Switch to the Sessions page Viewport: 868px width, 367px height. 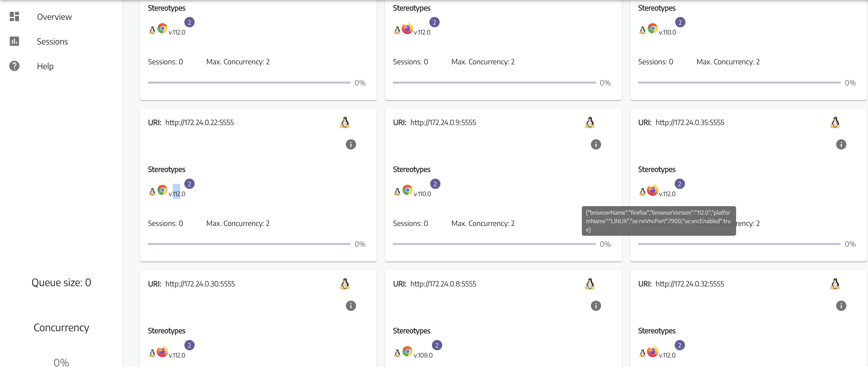pyautogui.click(x=52, y=41)
